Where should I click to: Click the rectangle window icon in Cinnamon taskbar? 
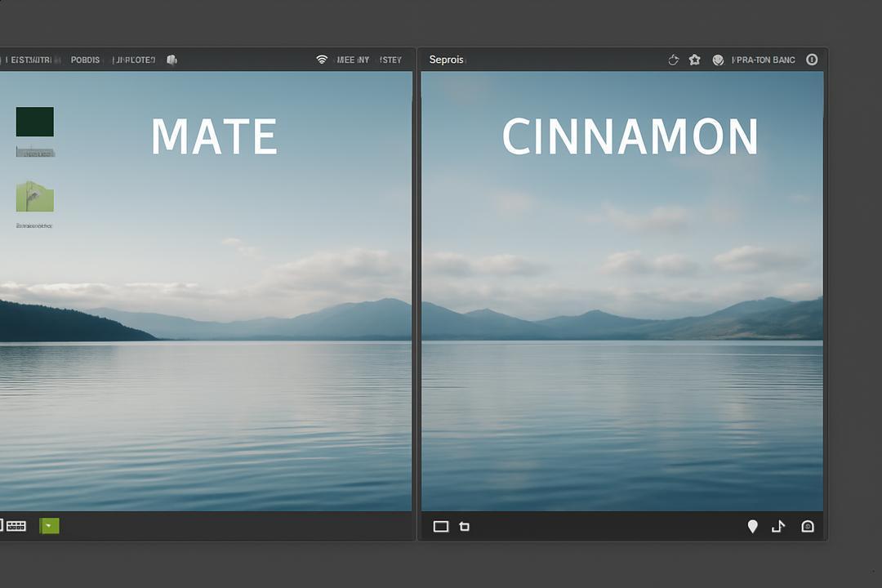(x=441, y=527)
